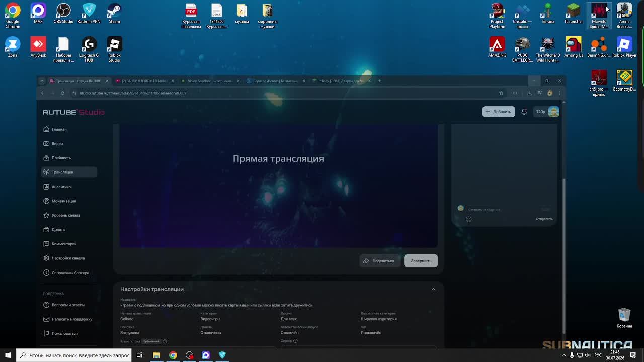Select the Logitech G HUB desktop icon

[x=89, y=50]
